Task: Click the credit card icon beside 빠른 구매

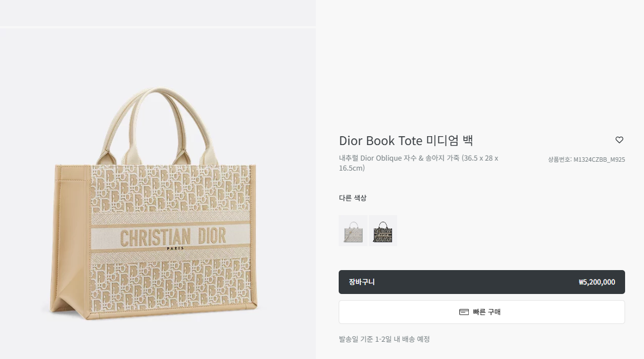Action: 464,312
